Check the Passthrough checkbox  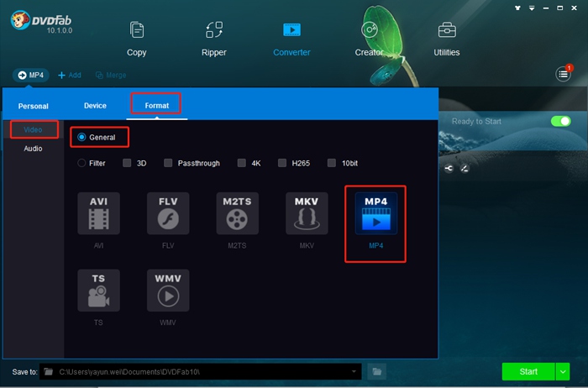click(x=168, y=163)
